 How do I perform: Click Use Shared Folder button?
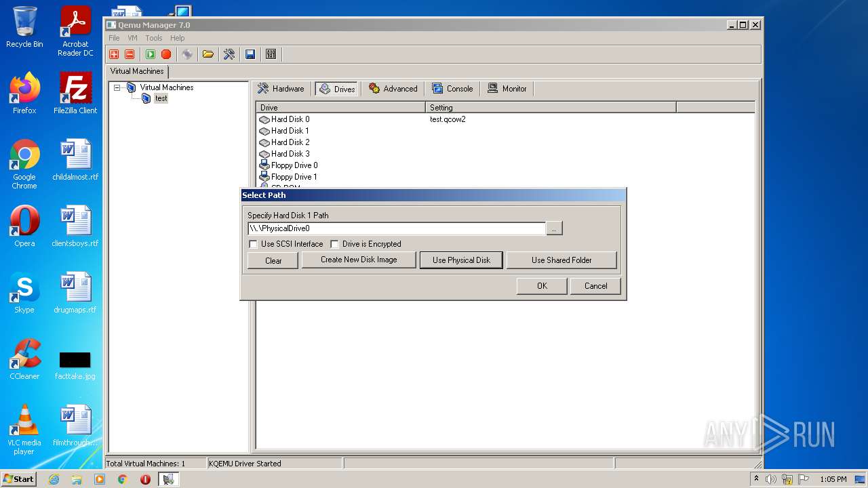(561, 260)
